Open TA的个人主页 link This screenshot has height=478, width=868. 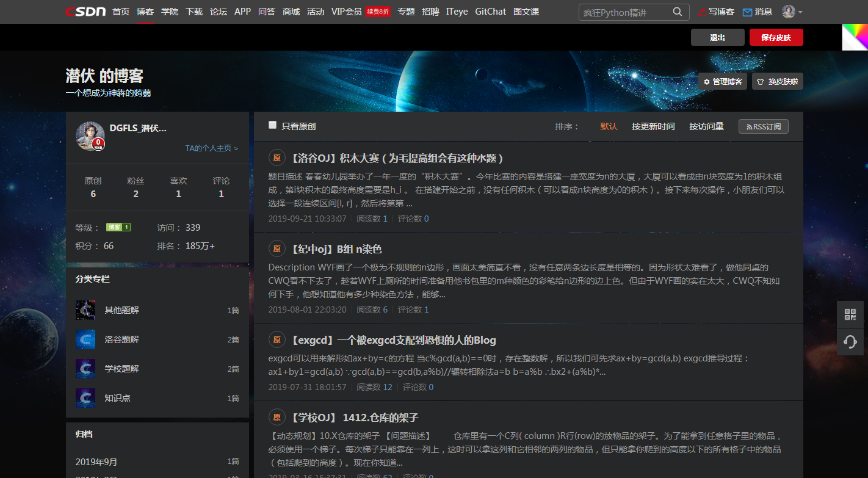[212, 148]
